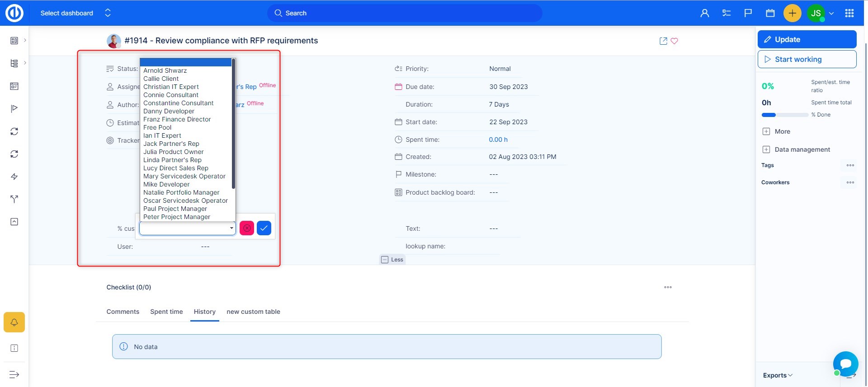868x387 pixels.
Task: Open the Select dashboard dropdown
Action: pos(75,13)
